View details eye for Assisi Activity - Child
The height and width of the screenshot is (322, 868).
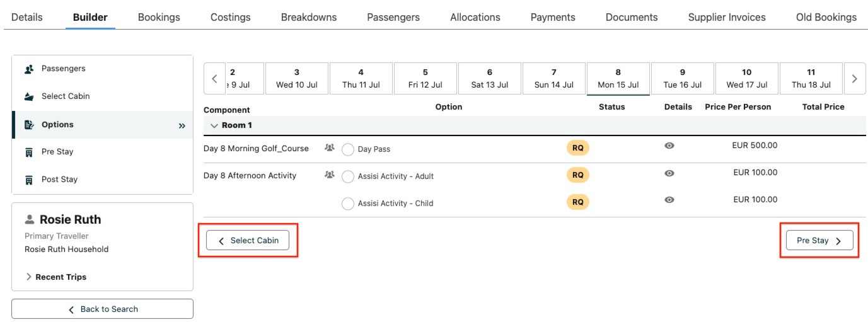(x=669, y=200)
